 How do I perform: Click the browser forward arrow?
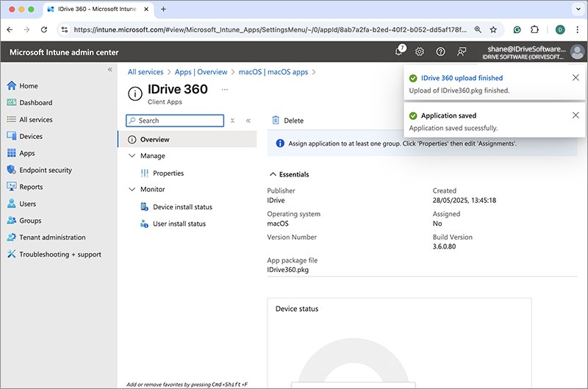coord(26,29)
